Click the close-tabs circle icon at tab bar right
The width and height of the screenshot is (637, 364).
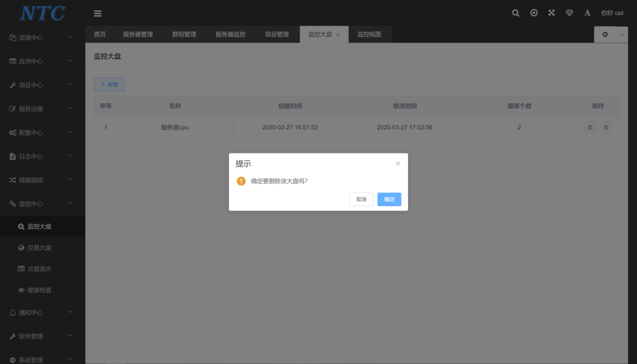[605, 35]
